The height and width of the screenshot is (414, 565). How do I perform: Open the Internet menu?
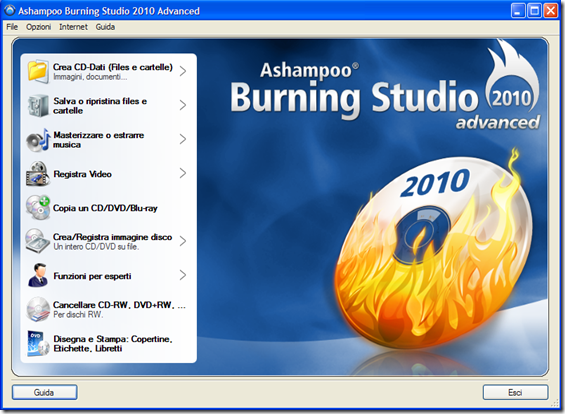(73, 27)
